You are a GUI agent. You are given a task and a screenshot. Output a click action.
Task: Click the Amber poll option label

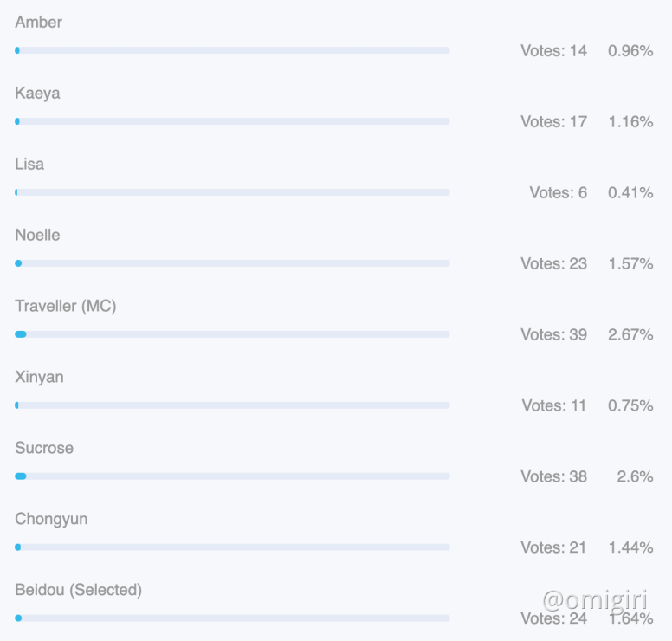[x=38, y=23]
